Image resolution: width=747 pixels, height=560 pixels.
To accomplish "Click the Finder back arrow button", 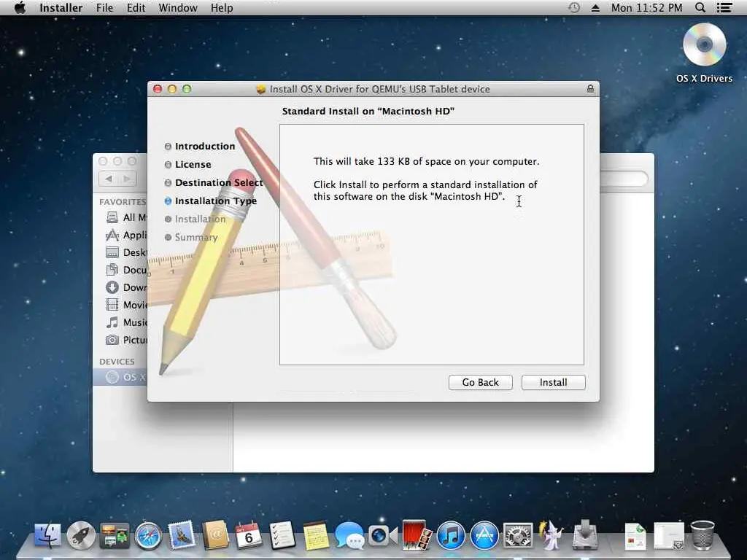I will 109,179.
